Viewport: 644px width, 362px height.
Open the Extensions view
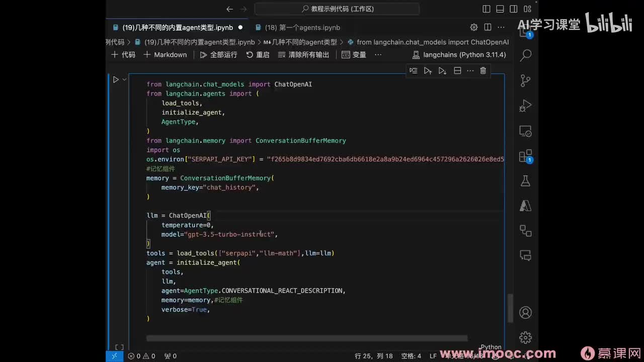526,156
